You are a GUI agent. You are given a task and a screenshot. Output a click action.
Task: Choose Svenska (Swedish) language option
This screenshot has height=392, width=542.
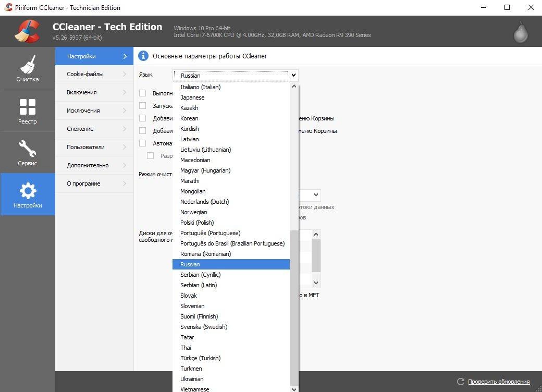(x=231, y=327)
